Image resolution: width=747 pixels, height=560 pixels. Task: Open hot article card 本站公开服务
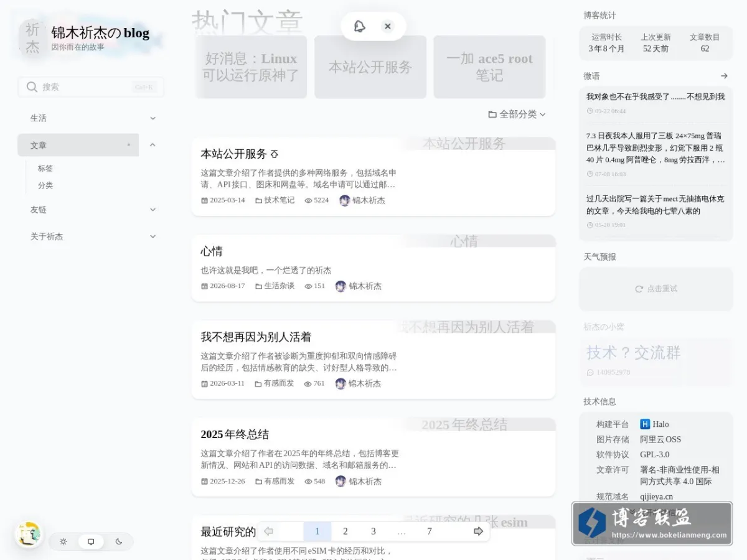pos(370,67)
